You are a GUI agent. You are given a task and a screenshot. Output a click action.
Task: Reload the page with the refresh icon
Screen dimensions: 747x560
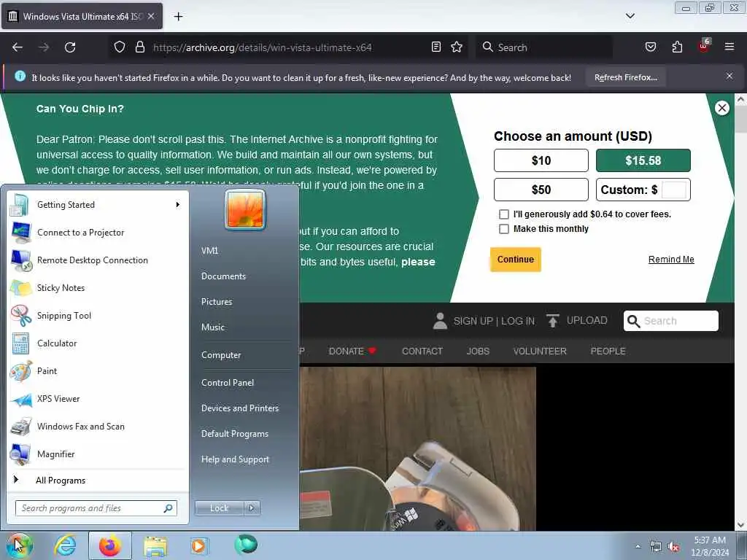(70, 47)
